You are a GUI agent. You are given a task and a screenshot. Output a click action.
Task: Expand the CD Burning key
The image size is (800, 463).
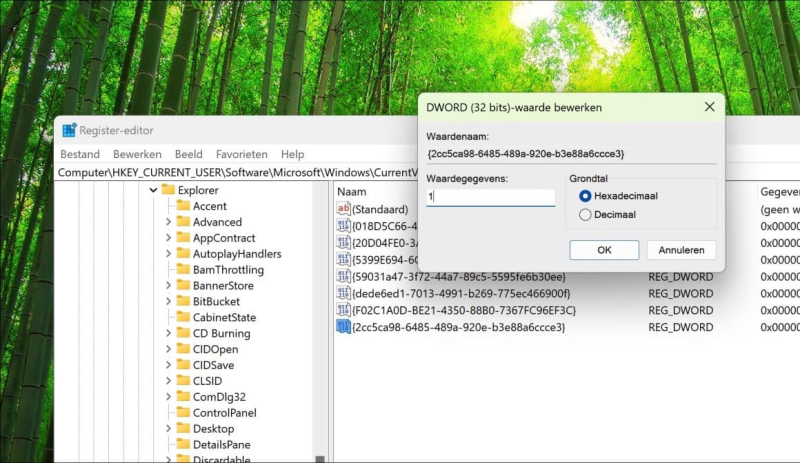pos(168,333)
